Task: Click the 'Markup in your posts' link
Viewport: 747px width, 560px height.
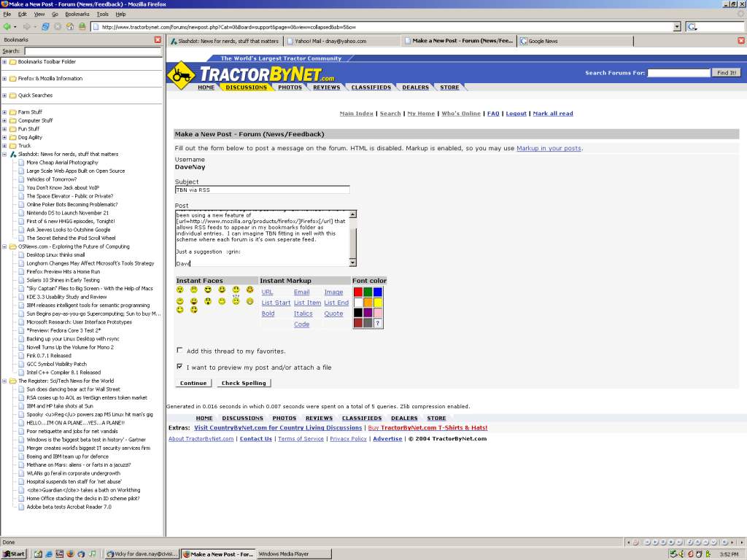Action: [549, 148]
